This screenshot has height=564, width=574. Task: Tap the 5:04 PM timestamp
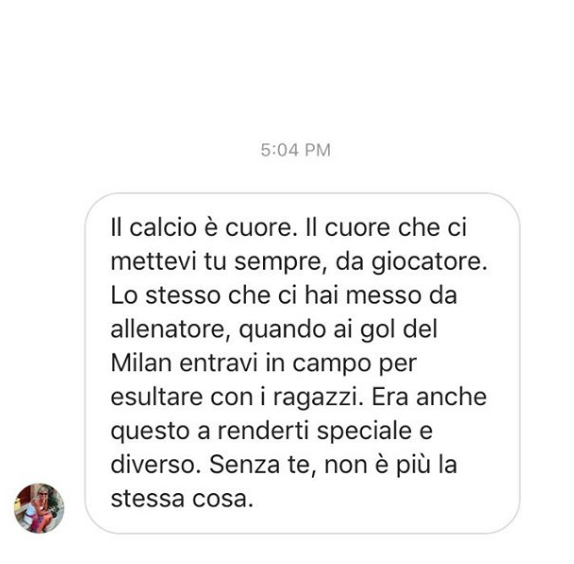tap(296, 150)
